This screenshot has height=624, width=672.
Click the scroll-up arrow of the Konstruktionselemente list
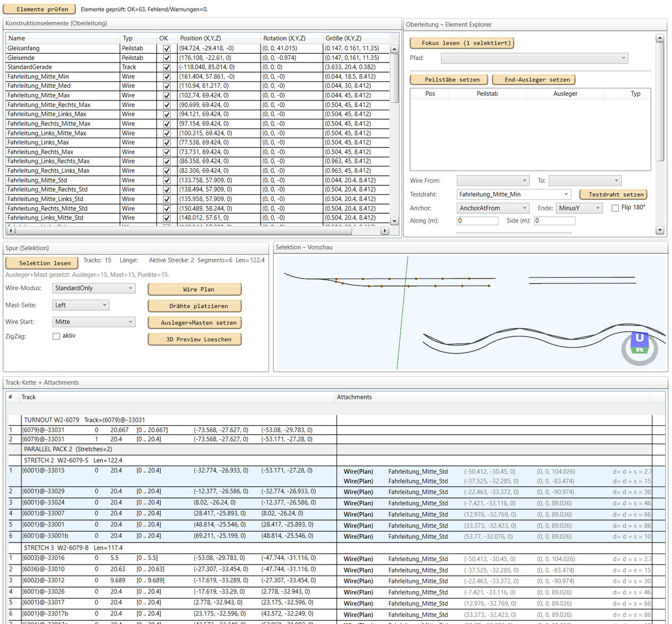pos(395,49)
